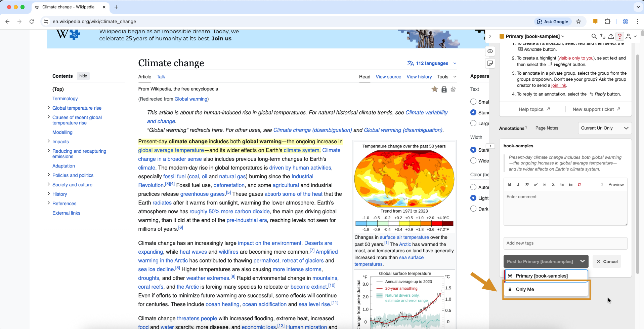Insert a link using the editor link icon
644x329 pixels.
[536, 184]
